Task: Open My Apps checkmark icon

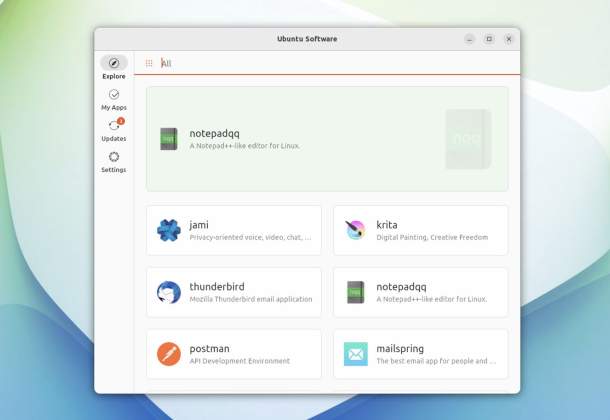Action: (x=114, y=94)
